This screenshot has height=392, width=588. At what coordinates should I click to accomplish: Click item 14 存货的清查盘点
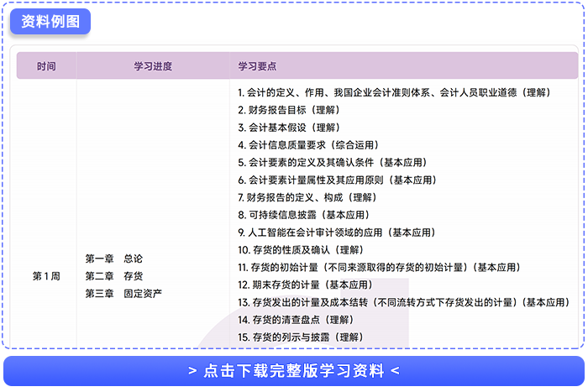[x=297, y=320]
